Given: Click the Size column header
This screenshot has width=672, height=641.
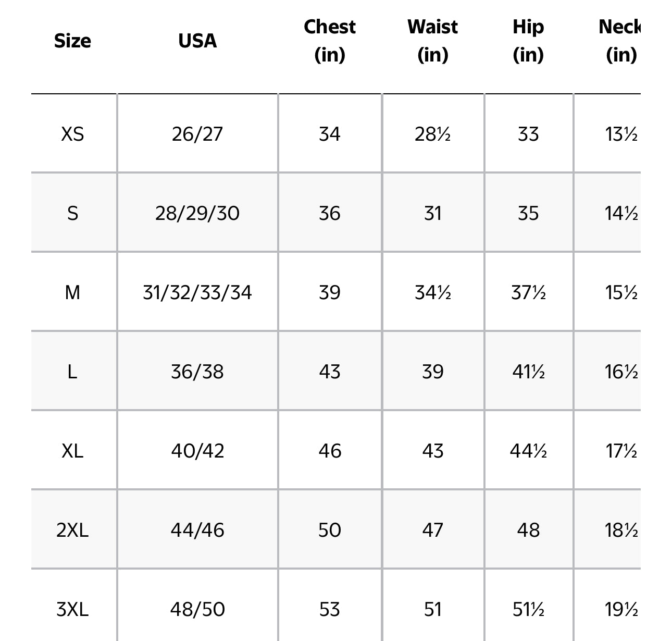Looking at the screenshot, I should tap(72, 41).
